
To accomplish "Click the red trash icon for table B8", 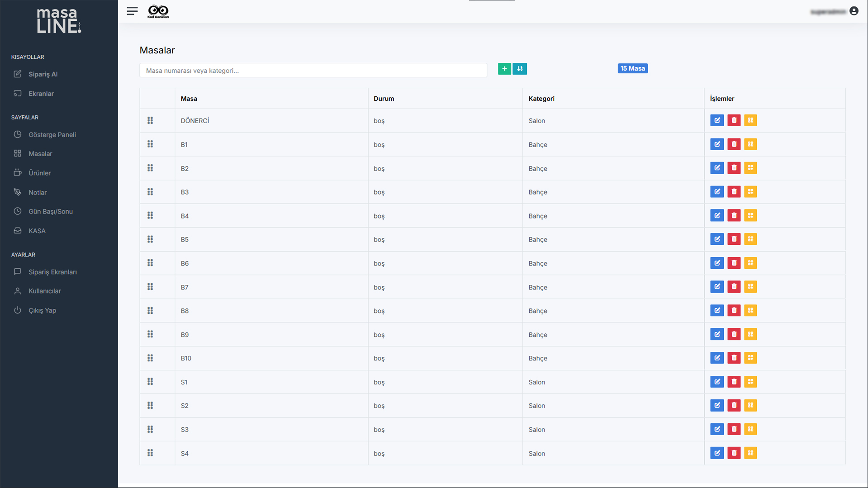I will [734, 310].
